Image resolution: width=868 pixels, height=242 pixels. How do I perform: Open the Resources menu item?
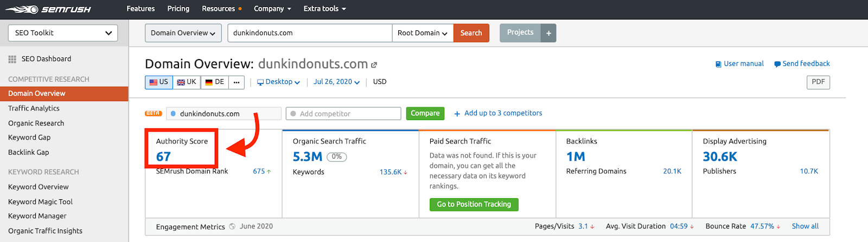221,9
